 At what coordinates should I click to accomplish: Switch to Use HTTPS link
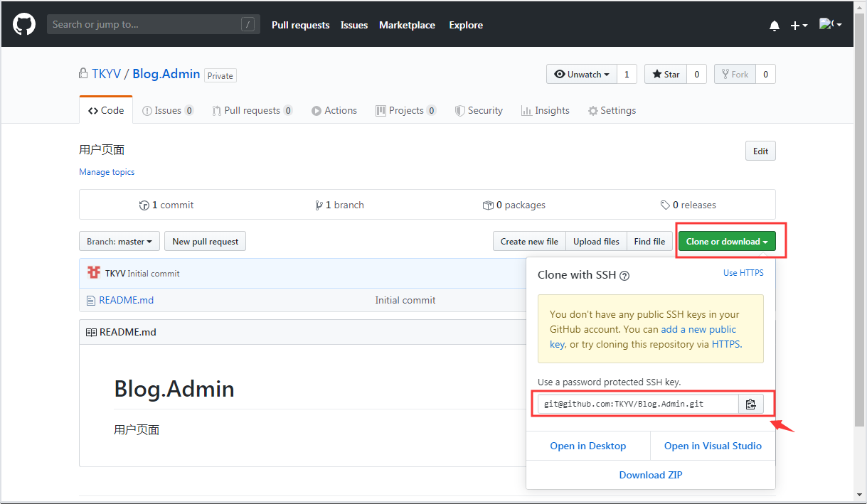point(743,273)
